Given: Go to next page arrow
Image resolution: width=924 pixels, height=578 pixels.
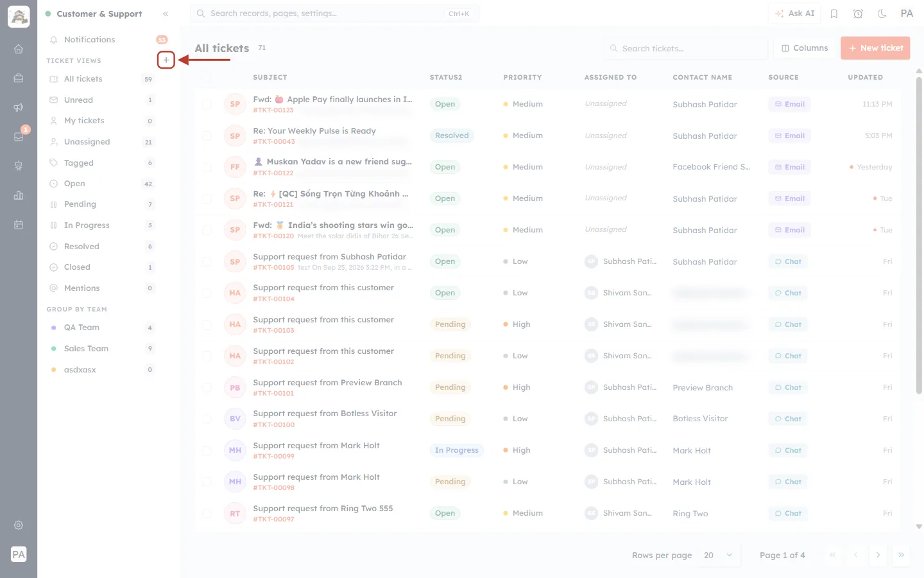Looking at the screenshot, I should click(x=878, y=555).
